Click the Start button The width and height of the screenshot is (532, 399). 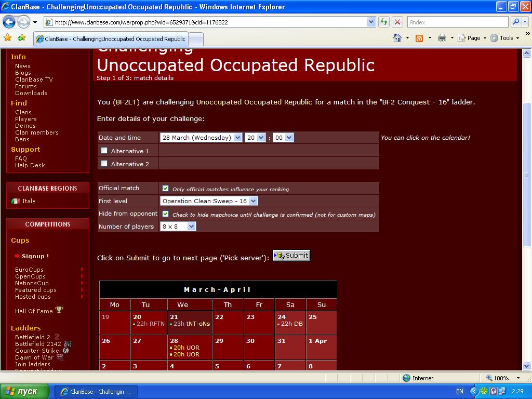pos(24,391)
